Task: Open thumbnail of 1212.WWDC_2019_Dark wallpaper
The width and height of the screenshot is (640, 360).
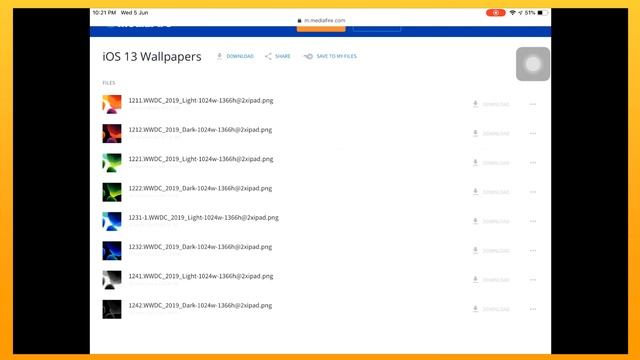Action: click(112, 133)
